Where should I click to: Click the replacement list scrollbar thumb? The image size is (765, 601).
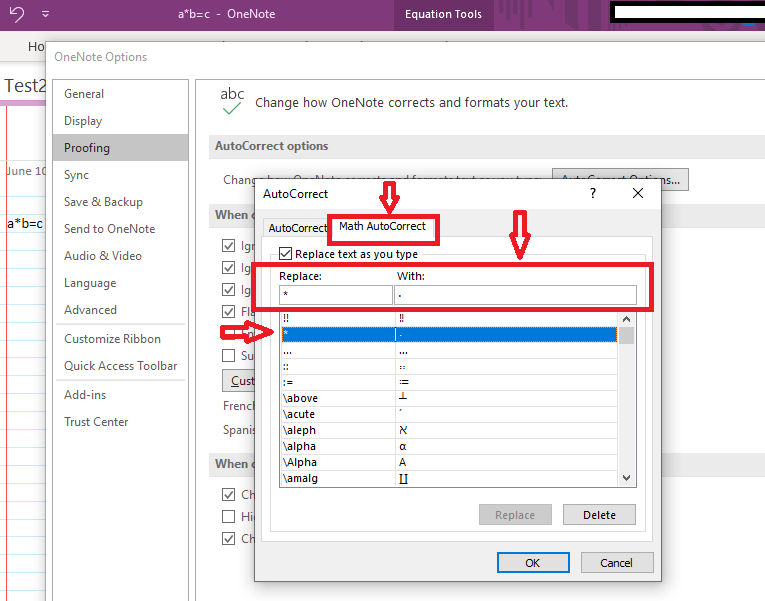[627, 336]
